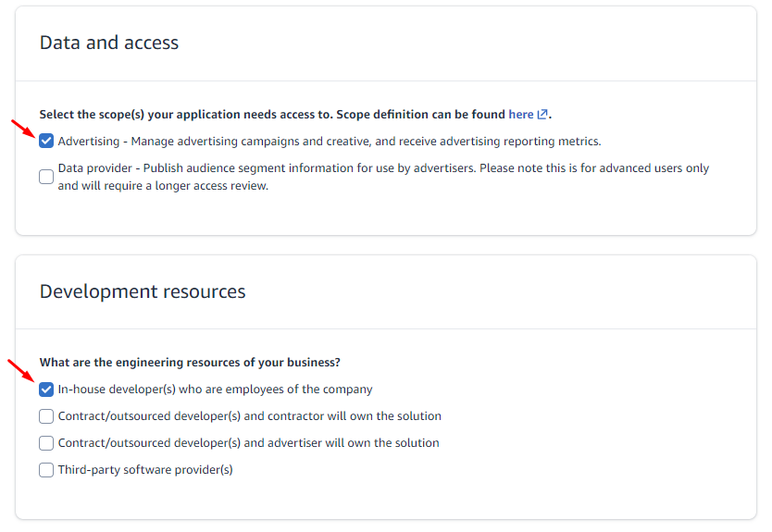The width and height of the screenshot is (772, 532).
Task: Enable the Data provider scope checkbox
Action: pos(46,177)
